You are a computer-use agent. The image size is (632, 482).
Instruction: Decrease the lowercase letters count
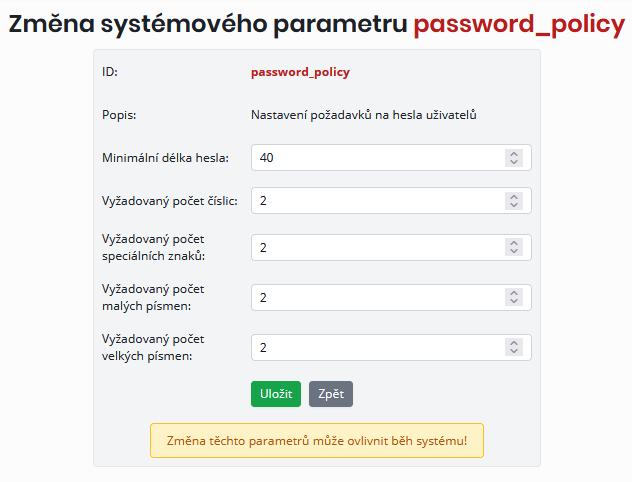click(514, 302)
